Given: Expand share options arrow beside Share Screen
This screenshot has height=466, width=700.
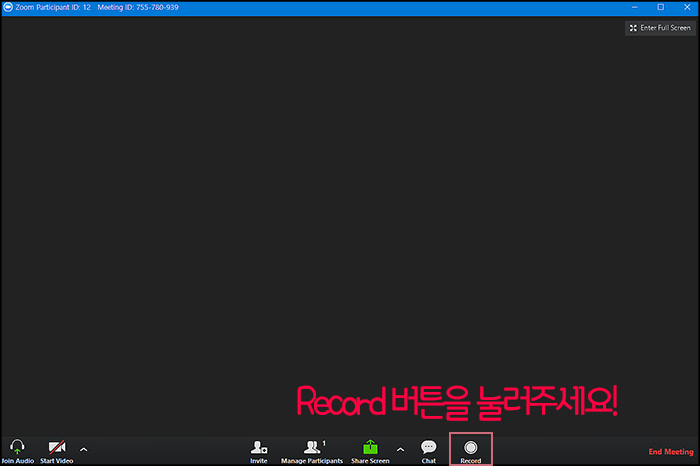Looking at the screenshot, I should (x=400, y=449).
